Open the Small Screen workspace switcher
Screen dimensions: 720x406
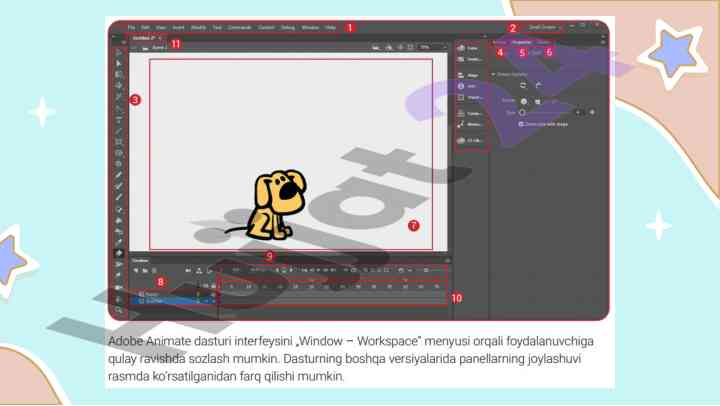click(544, 28)
